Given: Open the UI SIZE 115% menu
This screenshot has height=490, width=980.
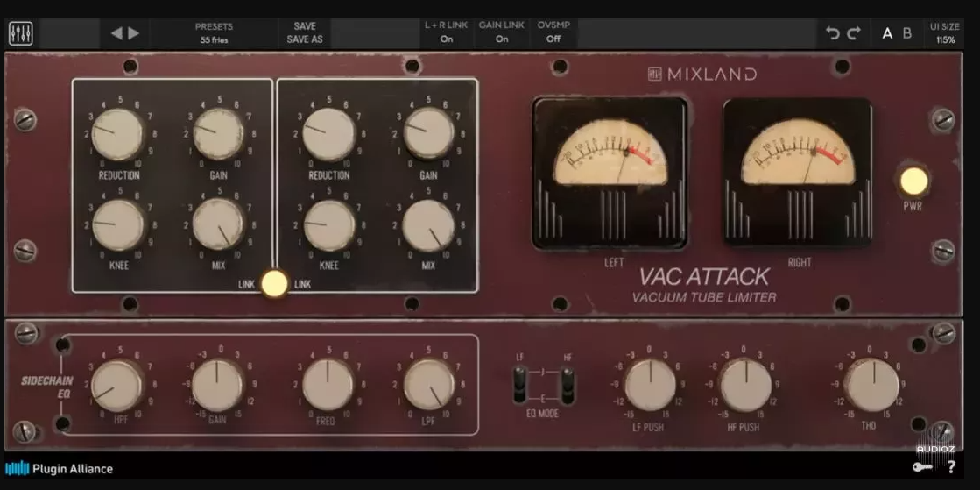Looking at the screenshot, I should pyautogui.click(x=944, y=33).
